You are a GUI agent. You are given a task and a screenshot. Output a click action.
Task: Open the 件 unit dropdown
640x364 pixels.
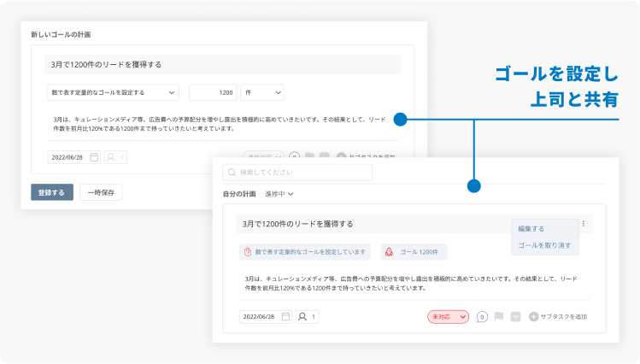coord(261,92)
